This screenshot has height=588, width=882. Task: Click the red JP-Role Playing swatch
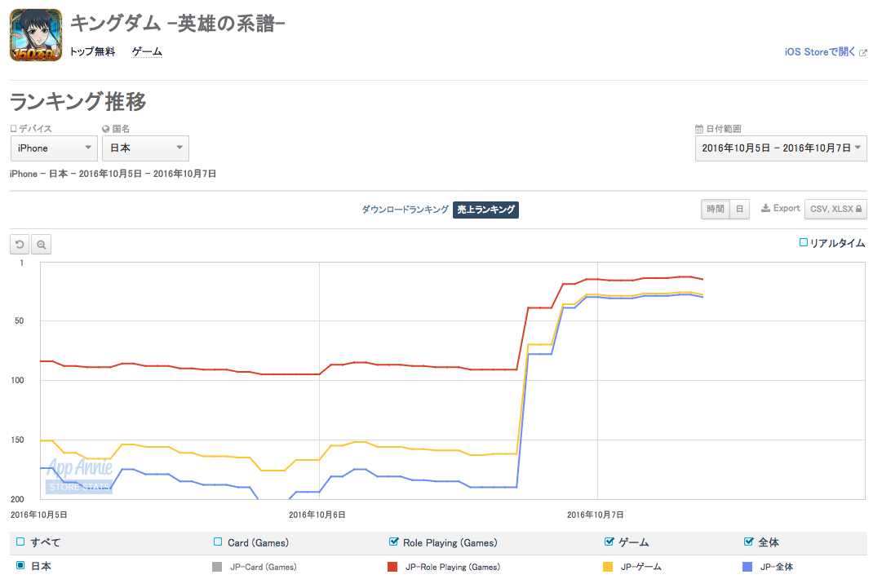click(x=392, y=567)
